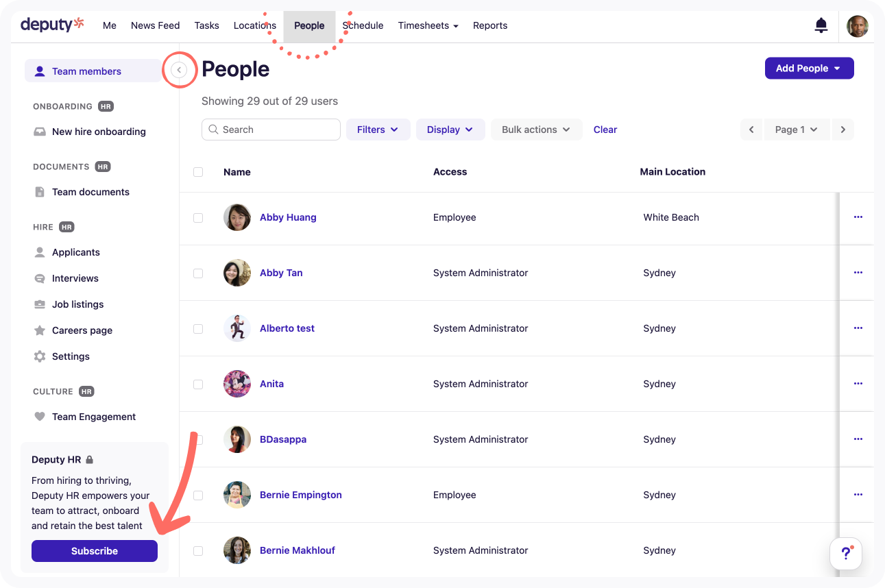Screen dimensions: 885x588
Task: Open the user profile avatar menu
Action: (857, 26)
